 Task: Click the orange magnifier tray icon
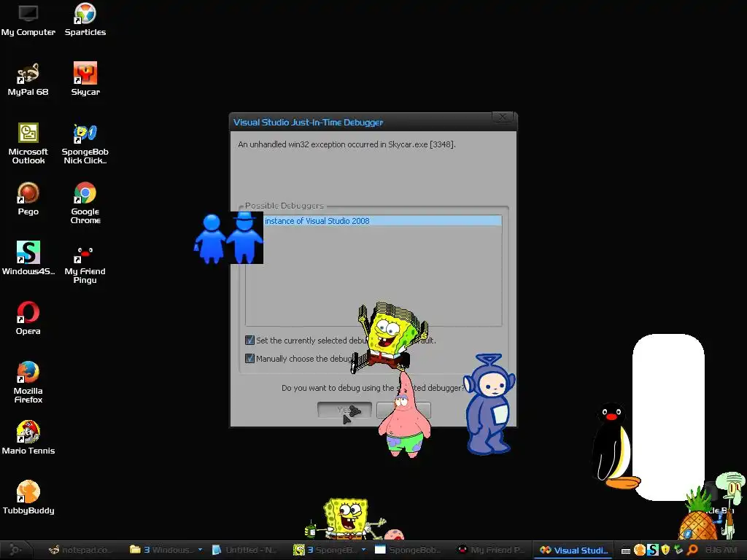[692, 550]
